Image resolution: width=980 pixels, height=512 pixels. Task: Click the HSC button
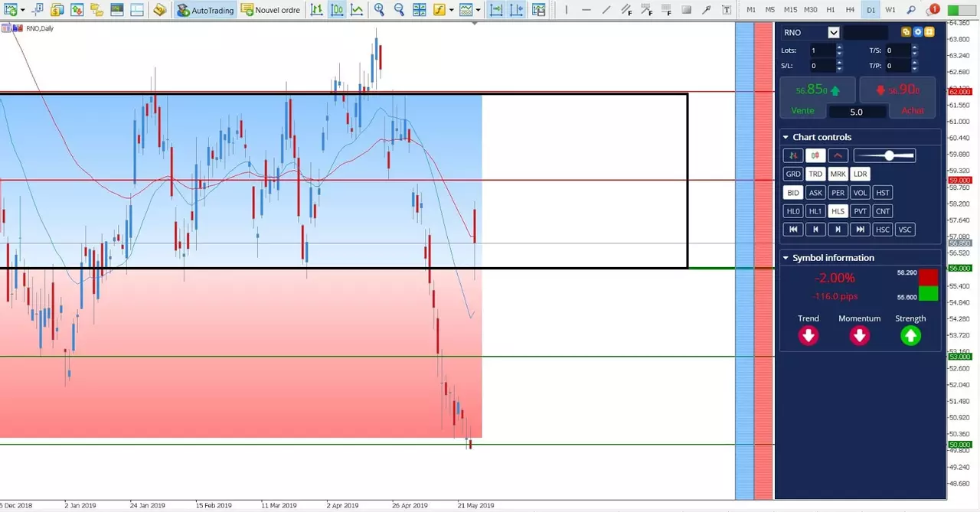click(883, 230)
